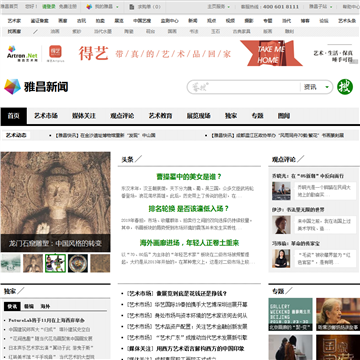Select the last brown slideshow thumbnail

(100, 263)
